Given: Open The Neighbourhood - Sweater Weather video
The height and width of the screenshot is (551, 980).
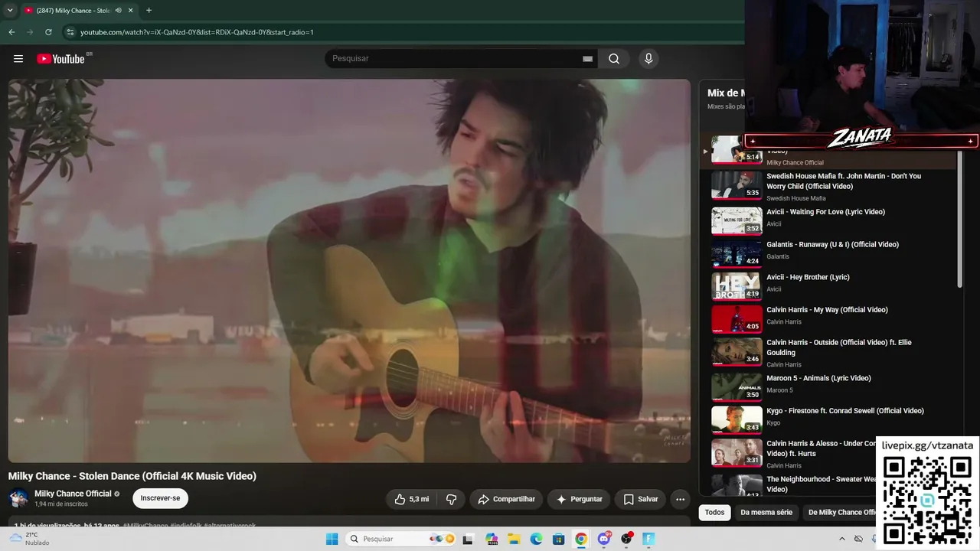Looking at the screenshot, I should click(821, 484).
